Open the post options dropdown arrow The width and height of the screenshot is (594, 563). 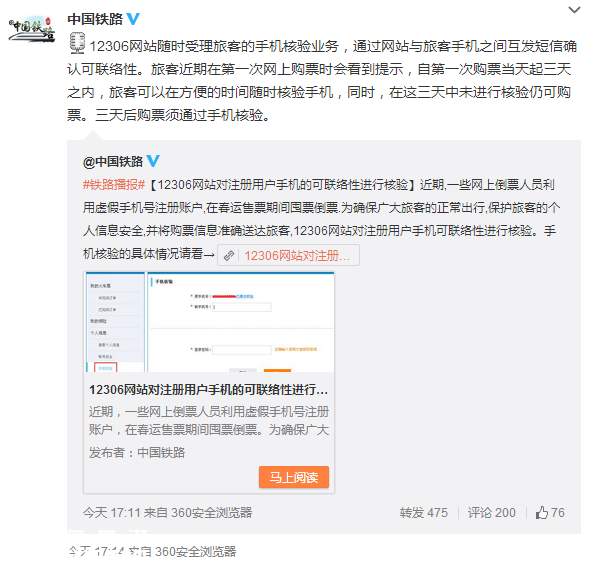pyautogui.click(x=574, y=10)
